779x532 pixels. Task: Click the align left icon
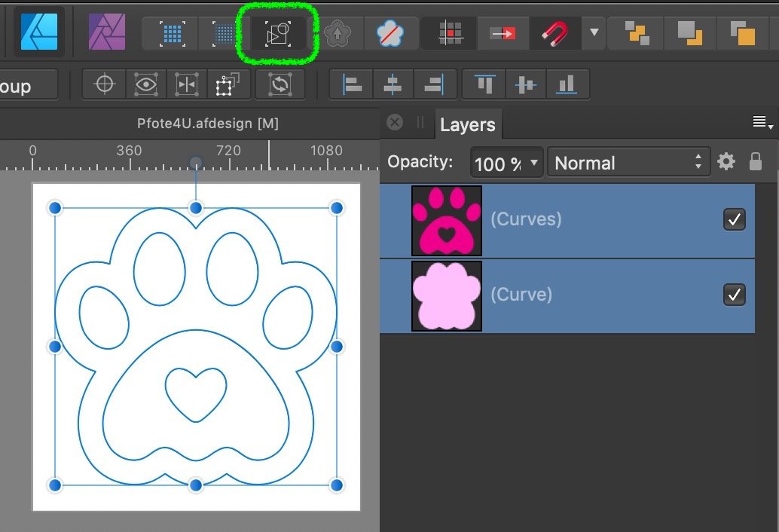click(352, 84)
